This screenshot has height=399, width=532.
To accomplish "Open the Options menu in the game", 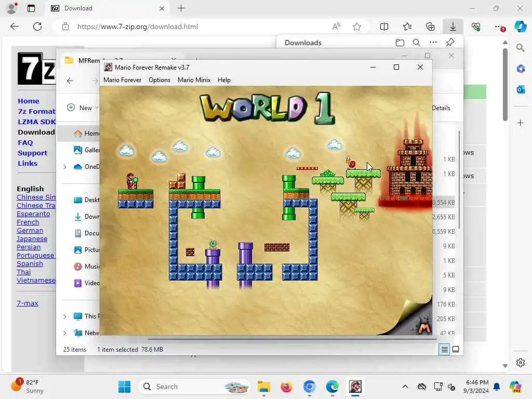I will click(159, 80).
